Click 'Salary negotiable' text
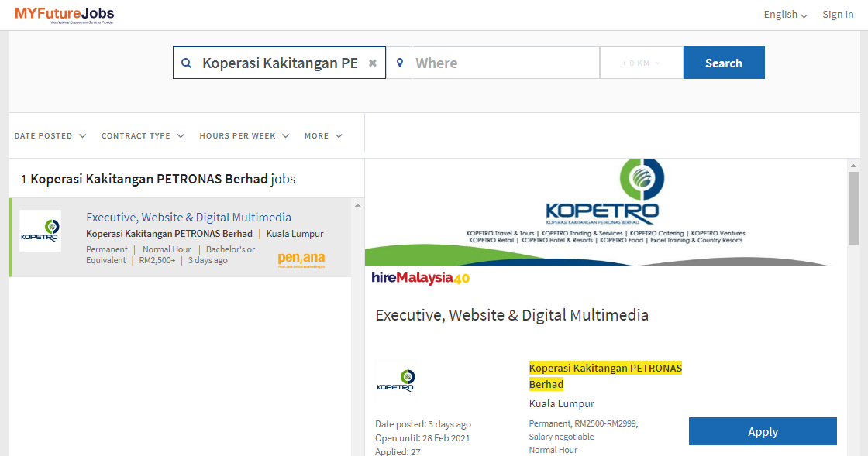868x456 pixels. [x=561, y=437]
